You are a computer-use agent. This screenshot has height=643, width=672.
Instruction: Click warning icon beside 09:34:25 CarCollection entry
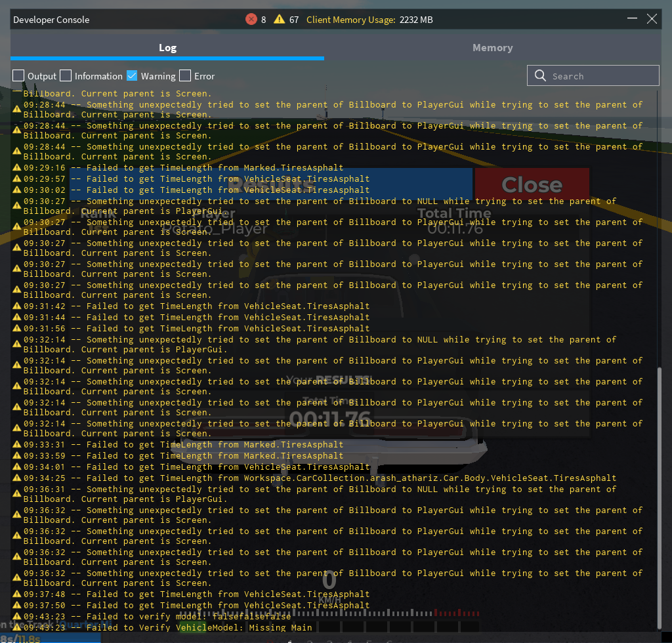[x=16, y=478]
